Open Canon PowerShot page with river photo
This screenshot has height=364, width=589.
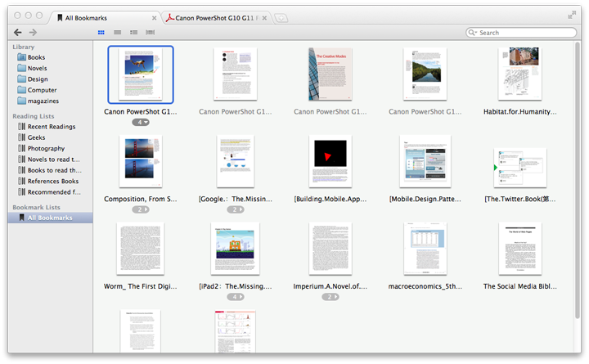click(x=425, y=74)
